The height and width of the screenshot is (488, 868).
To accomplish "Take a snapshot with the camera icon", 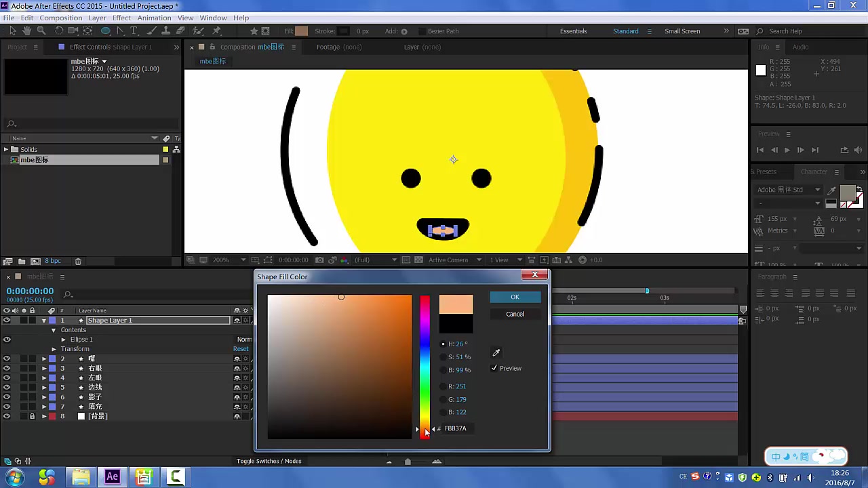I will click(319, 260).
